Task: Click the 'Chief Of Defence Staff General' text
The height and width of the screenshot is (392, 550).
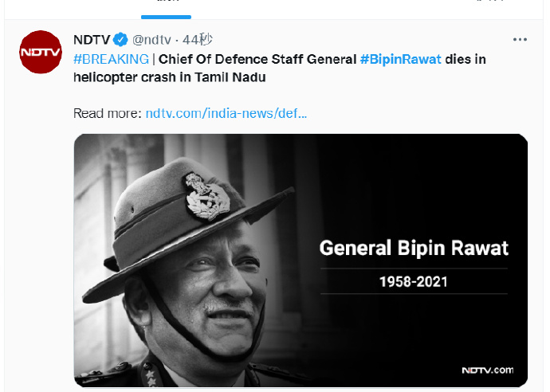Action: pyautogui.click(x=257, y=59)
